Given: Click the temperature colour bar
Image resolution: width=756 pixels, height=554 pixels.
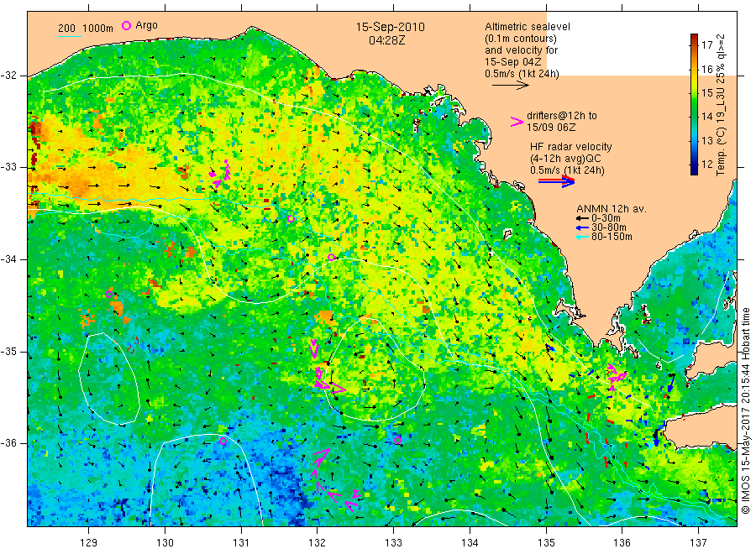Looking at the screenshot, I should coord(695,104).
